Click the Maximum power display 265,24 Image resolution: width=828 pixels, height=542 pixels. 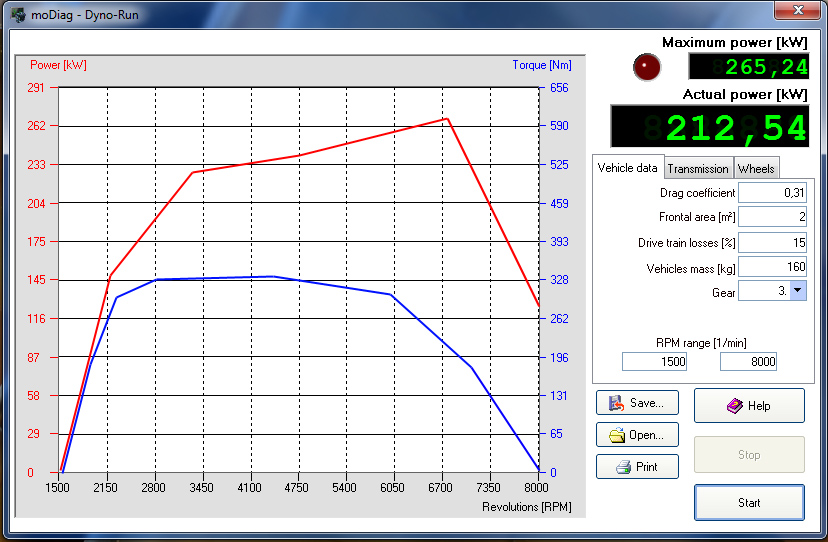pos(749,67)
